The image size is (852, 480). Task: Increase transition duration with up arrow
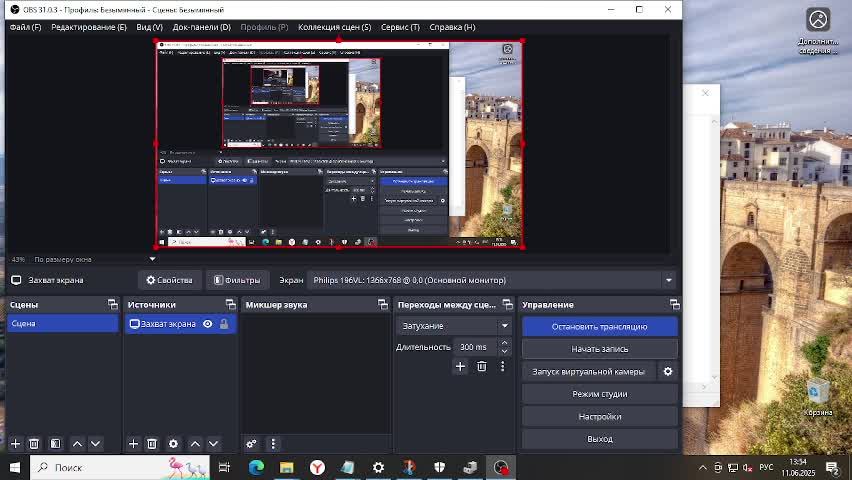point(505,342)
